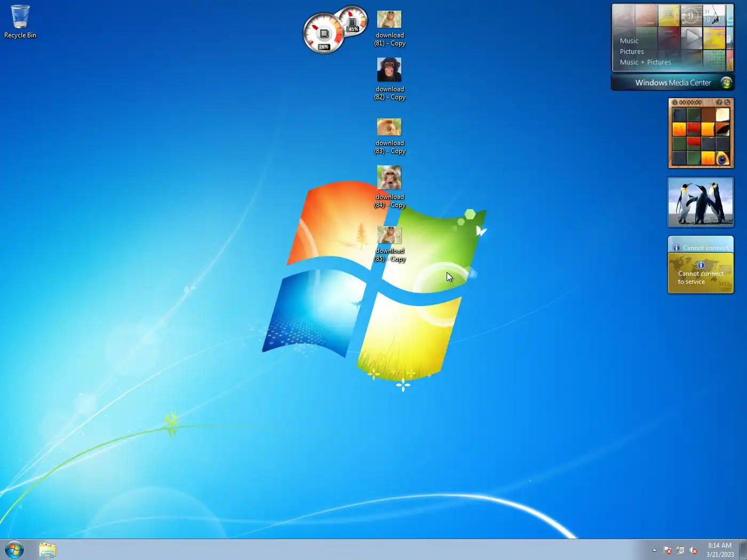The image size is (747, 560).
Task: Select the download (85) - Copy image file
Action: click(x=390, y=244)
